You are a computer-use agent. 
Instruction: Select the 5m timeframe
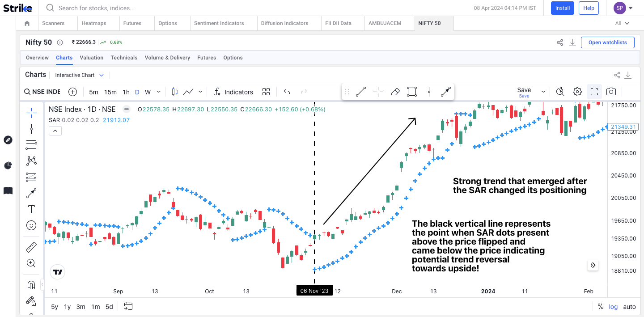[93, 92]
